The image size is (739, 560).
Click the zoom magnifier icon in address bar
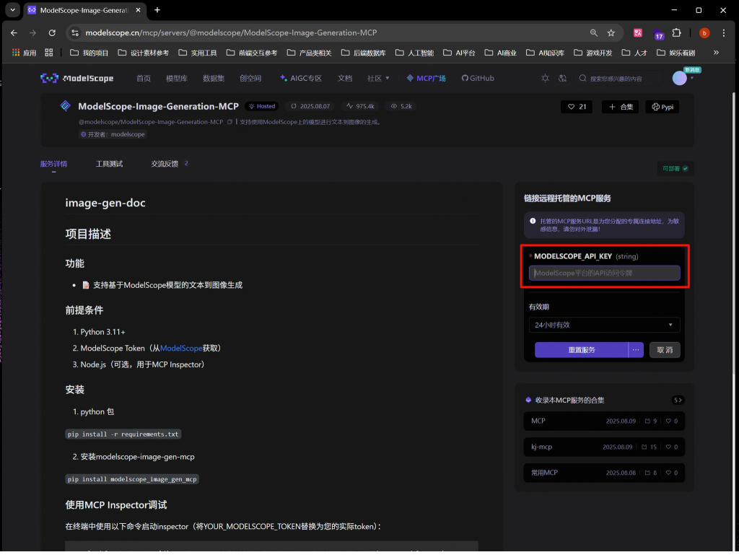click(593, 32)
